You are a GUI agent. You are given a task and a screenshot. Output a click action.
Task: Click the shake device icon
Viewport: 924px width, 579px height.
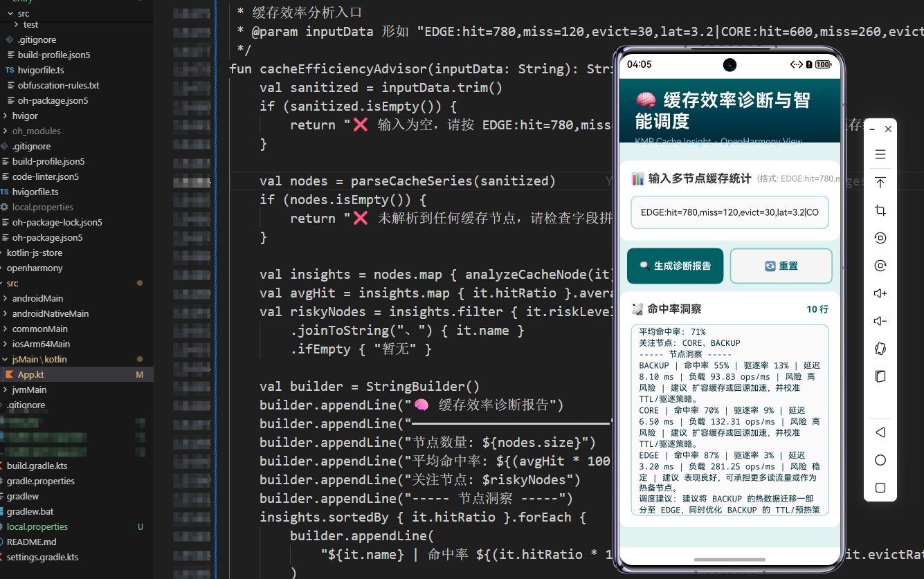(x=880, y=348)
